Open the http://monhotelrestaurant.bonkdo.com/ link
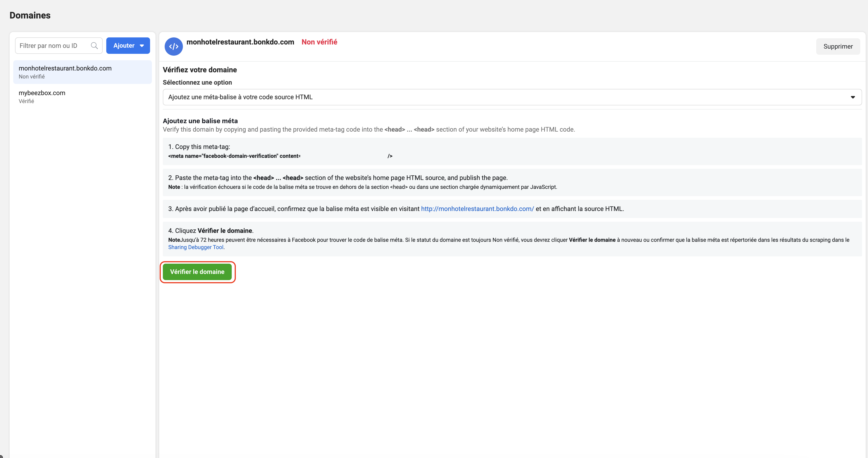The image size is (868, 458). click(477, 209)
